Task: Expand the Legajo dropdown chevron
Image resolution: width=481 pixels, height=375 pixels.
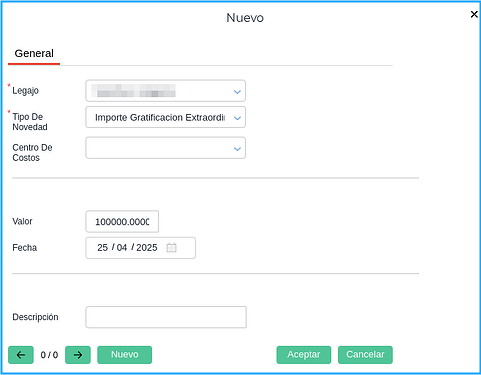Action: point(237,92)
